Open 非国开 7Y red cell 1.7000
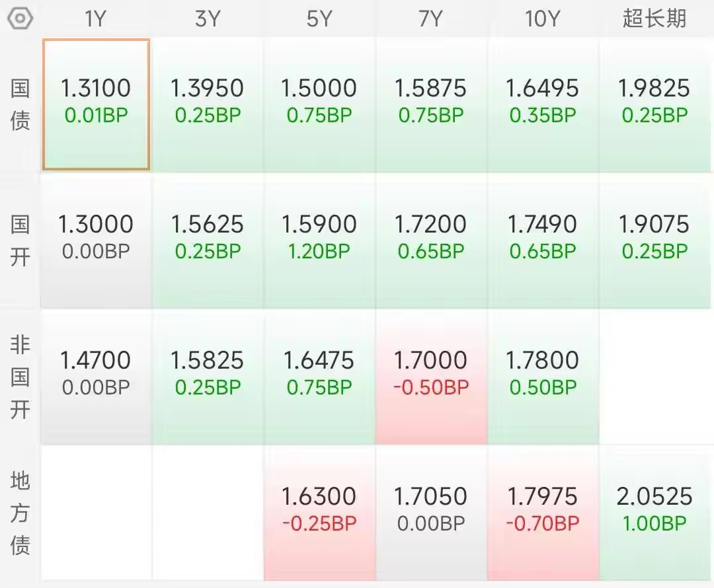The height and width of the screenshot is (588, 714). (x=431, y=377)
